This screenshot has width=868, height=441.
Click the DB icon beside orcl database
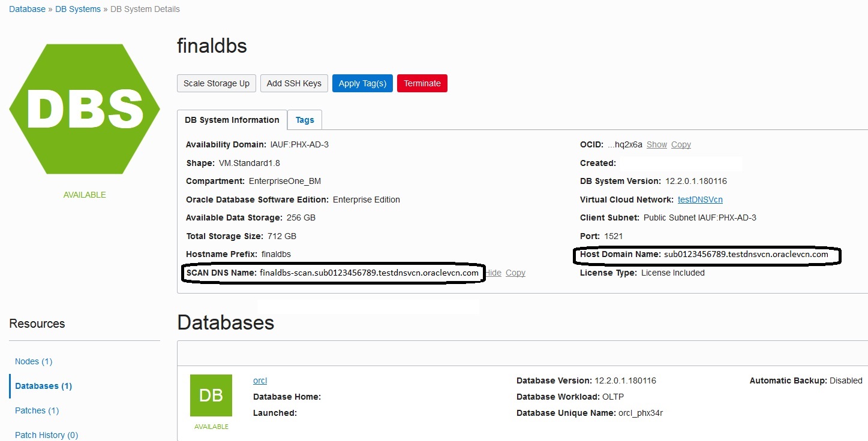pos(211,395)
